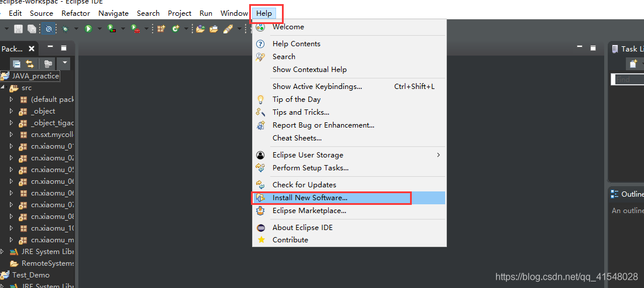This screenshot has height=288, width=644.
Task: Close the Package Explorer tab
Action: coord(31,49)
